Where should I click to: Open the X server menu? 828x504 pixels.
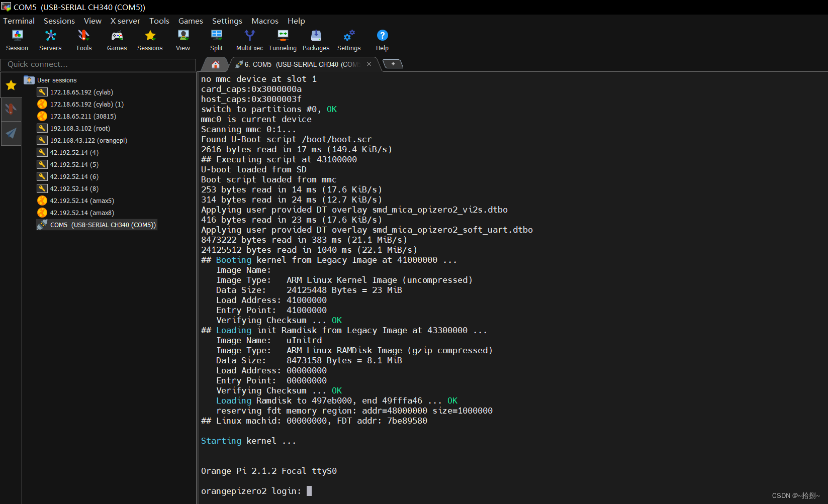(x=125, y=21)
